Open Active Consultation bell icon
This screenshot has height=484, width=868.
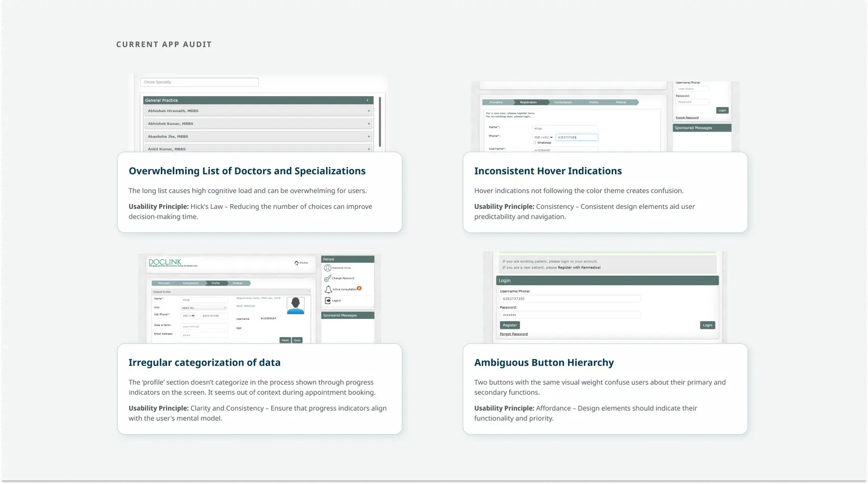[x=328, y=289]
